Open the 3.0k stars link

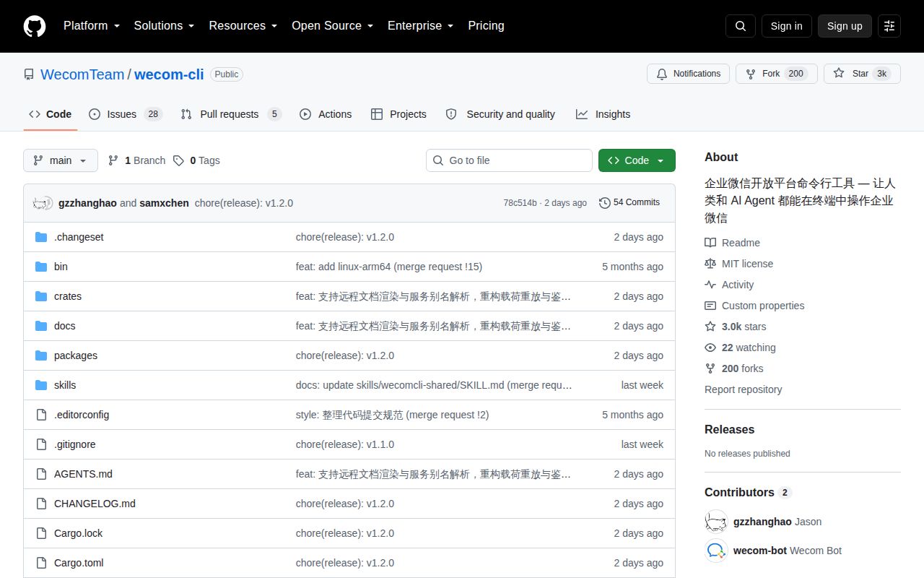click(x=736, y=327)
